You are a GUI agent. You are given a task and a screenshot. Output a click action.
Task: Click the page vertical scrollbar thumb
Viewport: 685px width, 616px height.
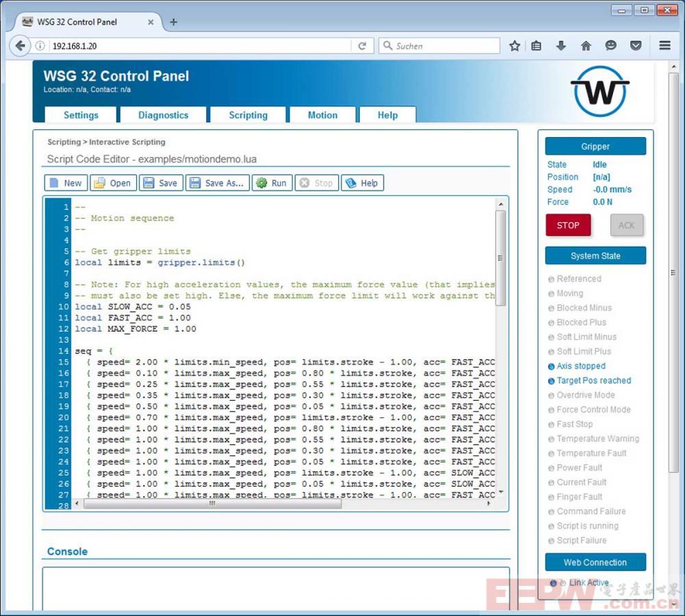[673, 273]
